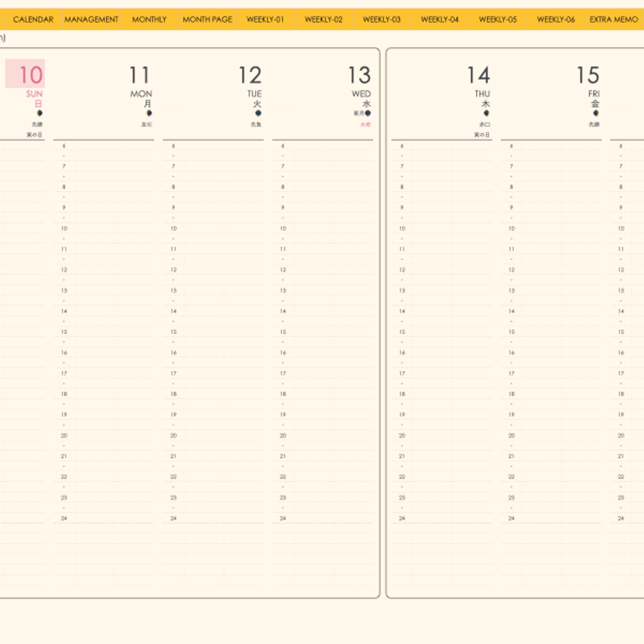644x644 pixels.
Task: Click the 月 kanji under MON
Action: coord(148,104)
